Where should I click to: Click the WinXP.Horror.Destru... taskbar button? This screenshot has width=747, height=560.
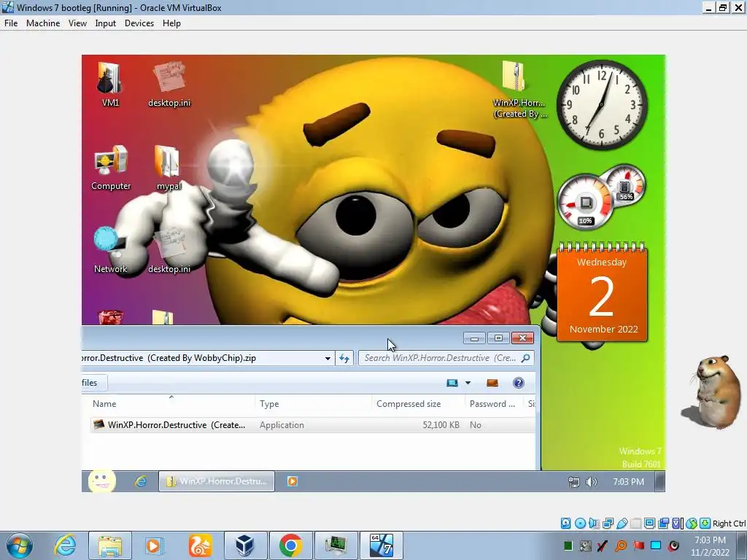216,481
